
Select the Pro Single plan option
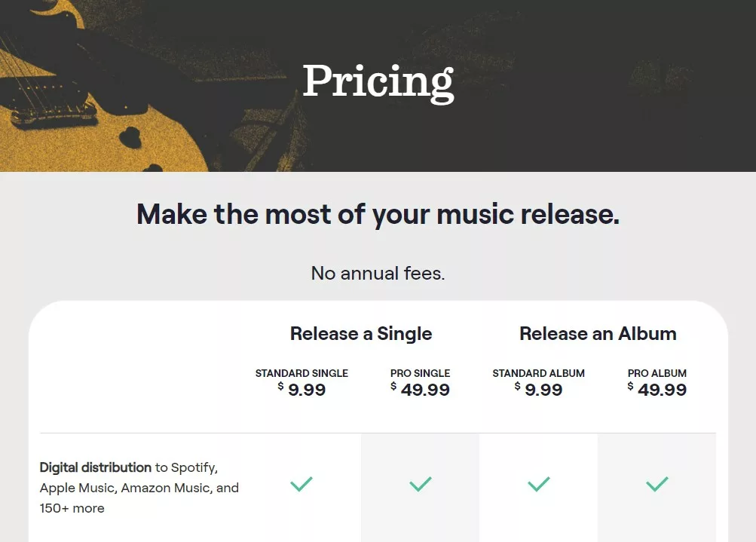420,382
